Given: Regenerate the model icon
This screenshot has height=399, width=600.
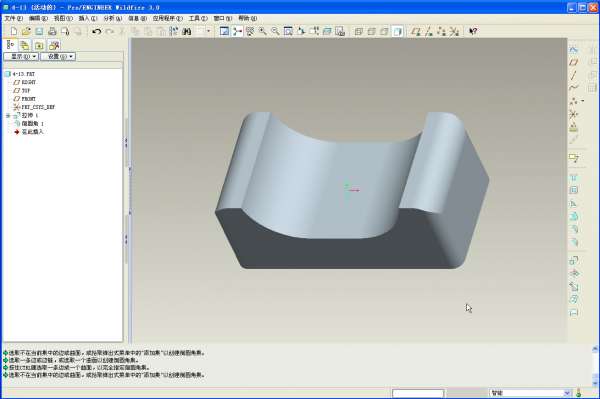Looking at the screenshot, I should click(174, 31).
